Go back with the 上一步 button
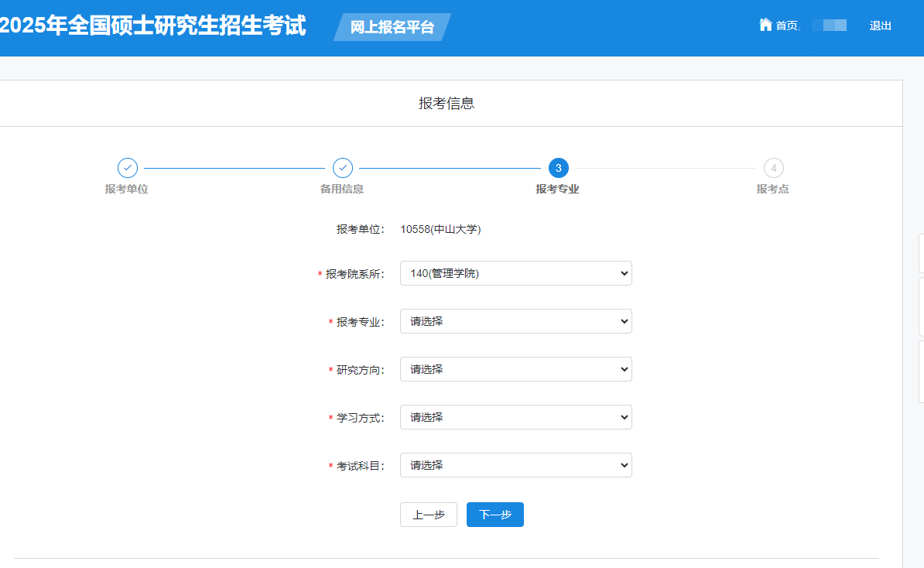 click(428, 515)
